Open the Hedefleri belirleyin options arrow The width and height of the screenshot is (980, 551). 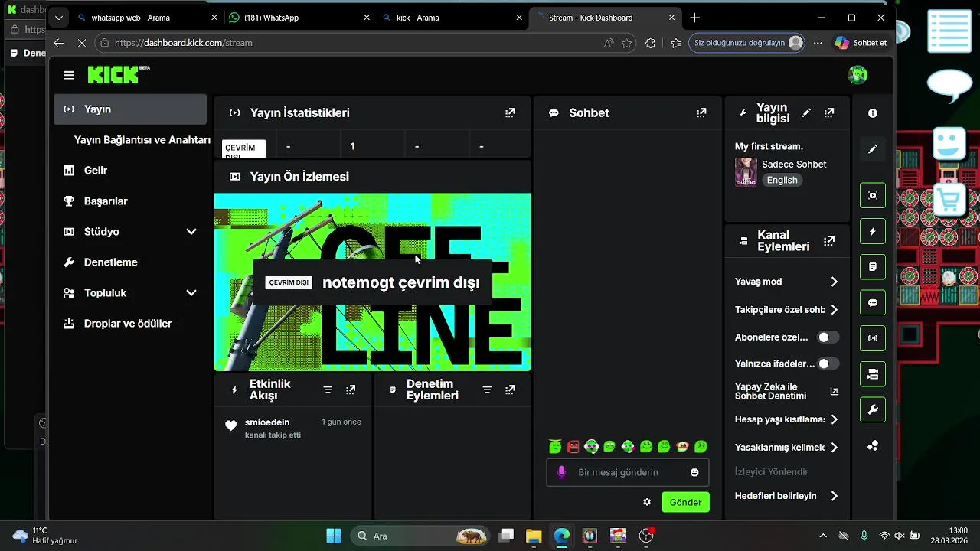[x=834, y=496]
